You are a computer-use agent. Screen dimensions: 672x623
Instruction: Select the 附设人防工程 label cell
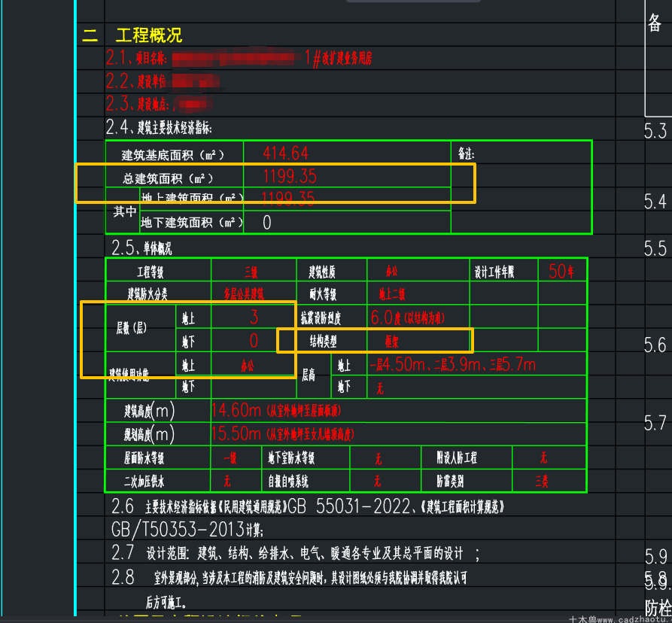click(467, 457)
